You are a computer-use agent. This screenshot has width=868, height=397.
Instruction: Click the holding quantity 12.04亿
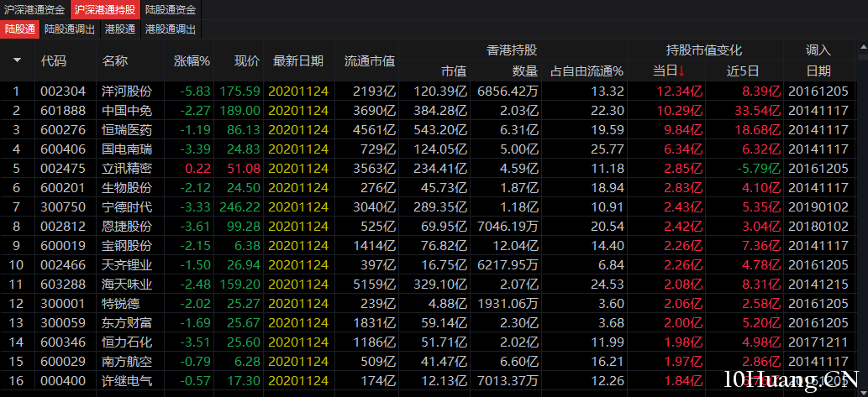click(516, 245)
